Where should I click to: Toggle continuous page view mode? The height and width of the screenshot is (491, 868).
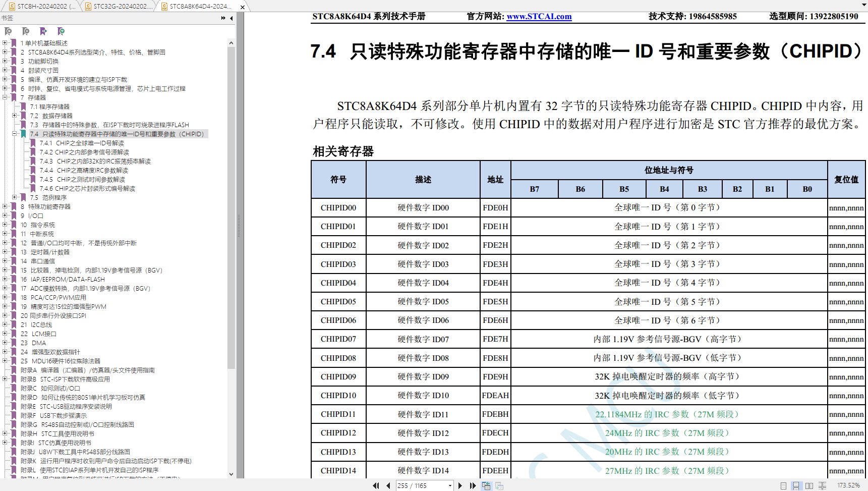coord(796,485)
